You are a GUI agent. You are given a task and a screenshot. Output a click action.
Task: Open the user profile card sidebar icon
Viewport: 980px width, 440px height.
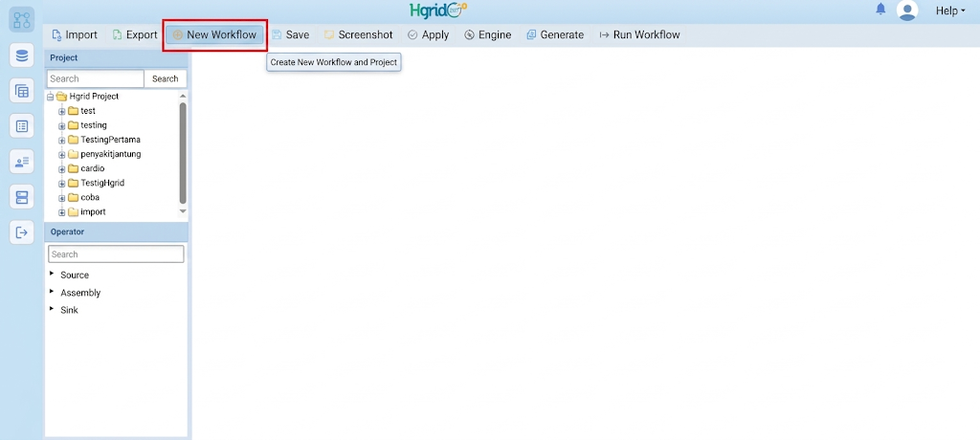(22, 162)
